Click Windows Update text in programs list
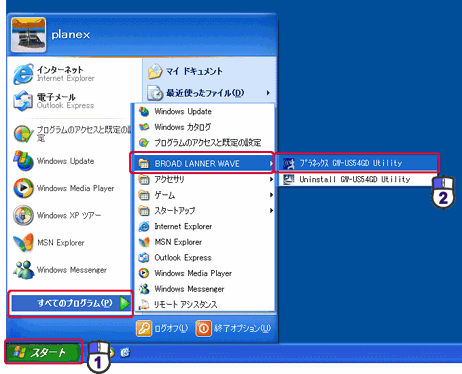The width and height of the screenshot is (462, 374). [x=183, y=112]
